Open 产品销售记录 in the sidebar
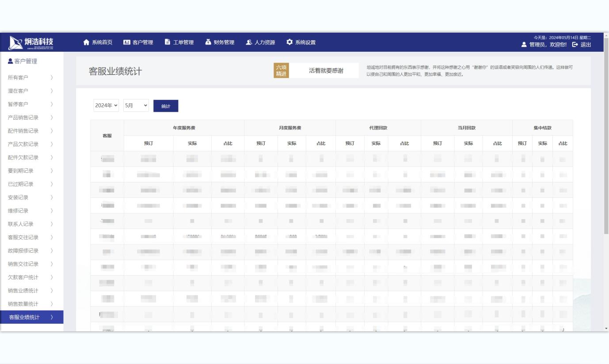Image resolution: width=609 pixels, height=364 pixels. click(23, 118)
